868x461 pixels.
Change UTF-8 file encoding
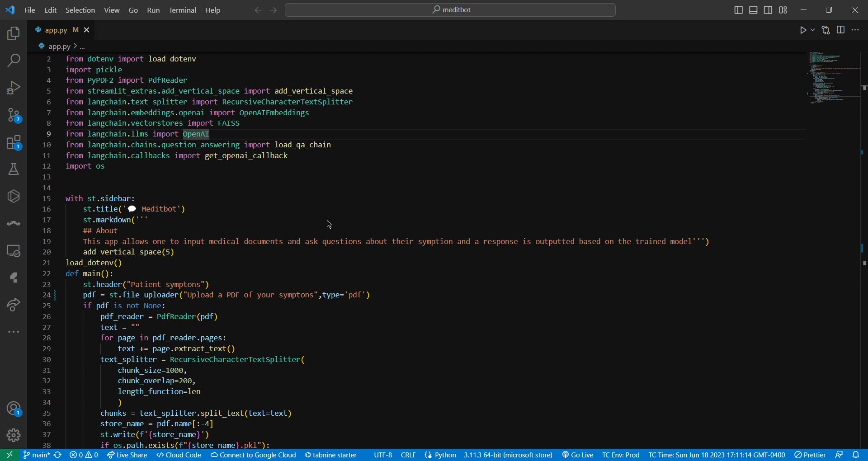tap(383, 455)
